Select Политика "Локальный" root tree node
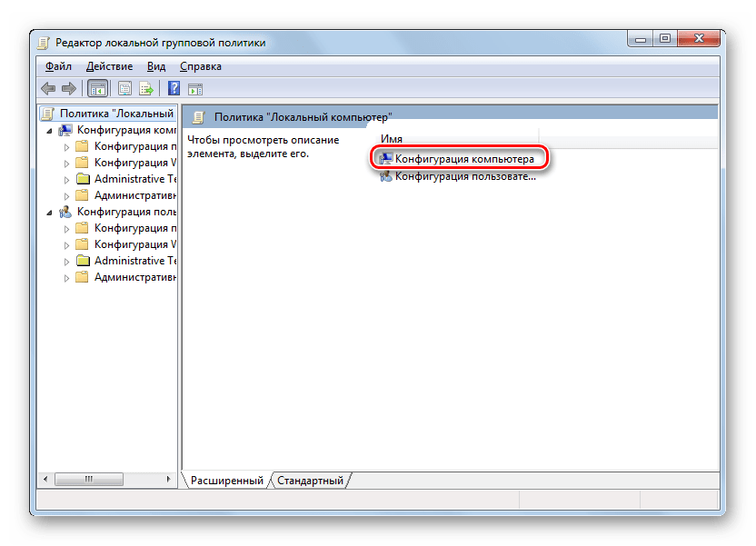 click(x=108, y=114)
